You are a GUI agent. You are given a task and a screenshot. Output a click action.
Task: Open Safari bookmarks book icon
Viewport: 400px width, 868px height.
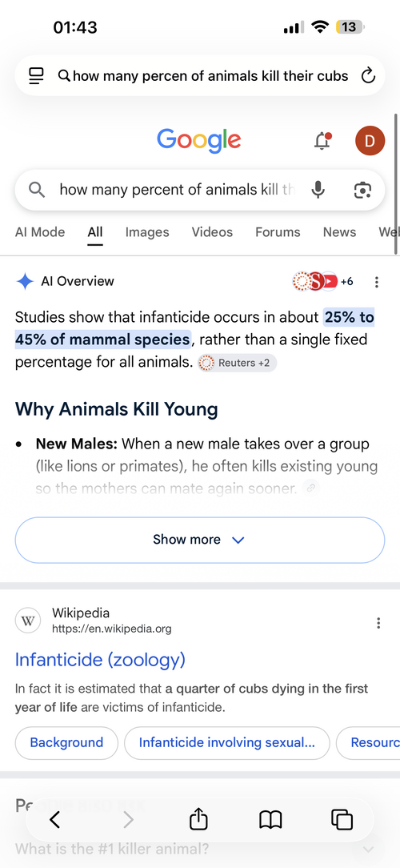coord(270,820)
